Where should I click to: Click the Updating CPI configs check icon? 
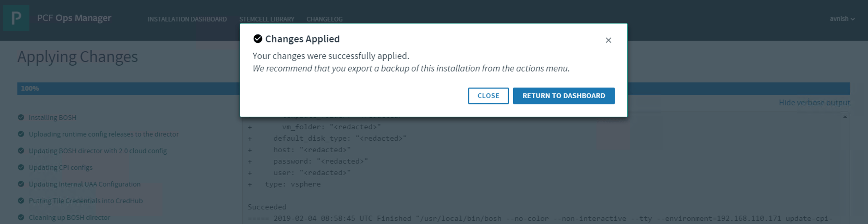pyautogui.click(x=21, y=167)
